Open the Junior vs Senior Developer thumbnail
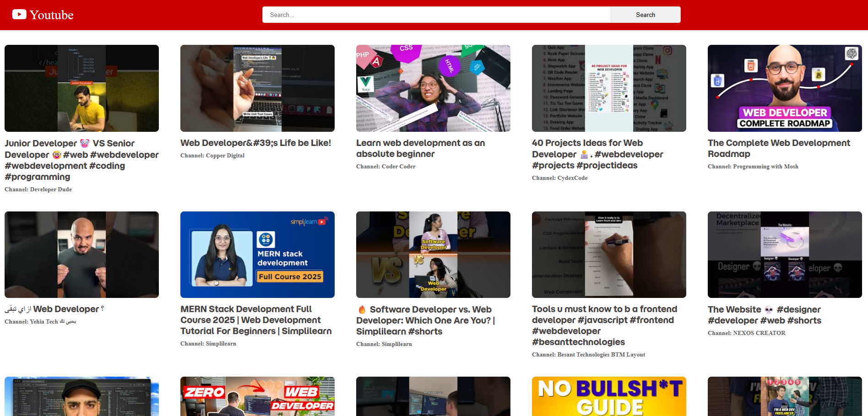Image resolution: width=868 pixels, height=416 pixels. click(81, 88)
